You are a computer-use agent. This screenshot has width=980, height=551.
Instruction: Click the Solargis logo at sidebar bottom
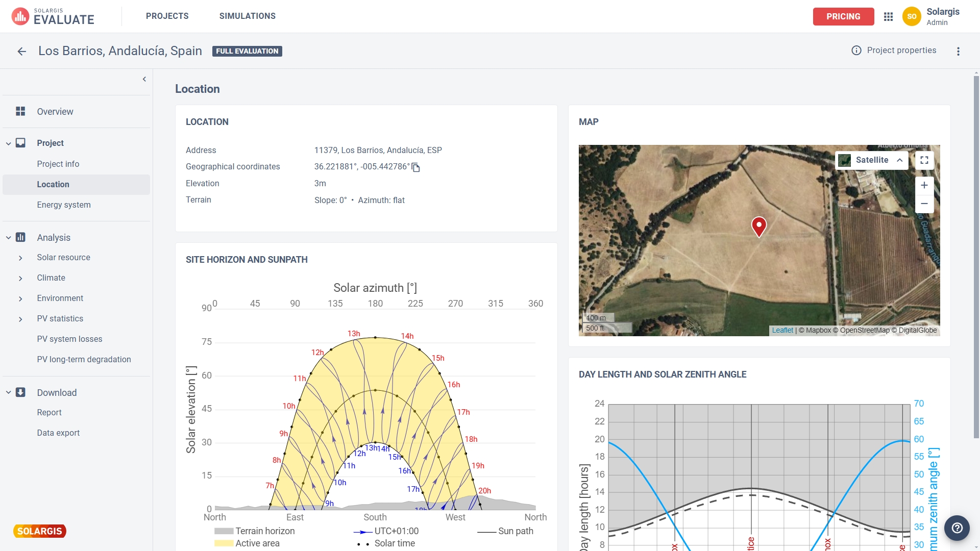pyautogui.click(x=40, y=531)
